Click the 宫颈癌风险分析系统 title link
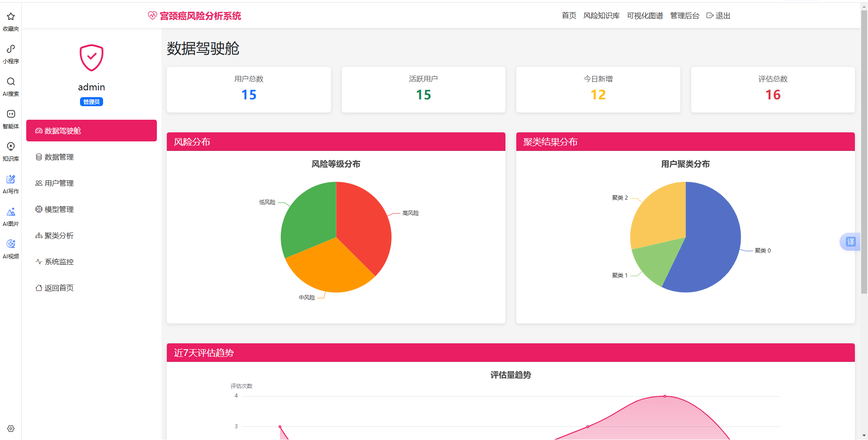Viewport: 868px width, 440px height. (200, 16)
